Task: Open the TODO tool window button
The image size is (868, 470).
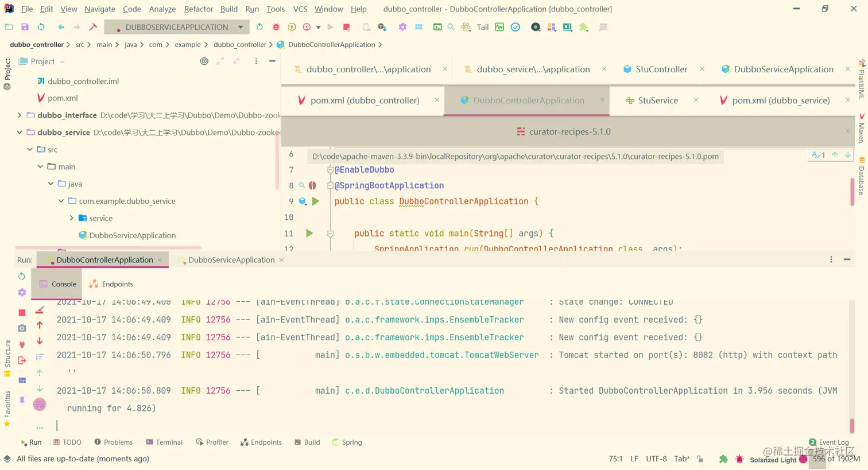Action: click(x=67, y=442)
